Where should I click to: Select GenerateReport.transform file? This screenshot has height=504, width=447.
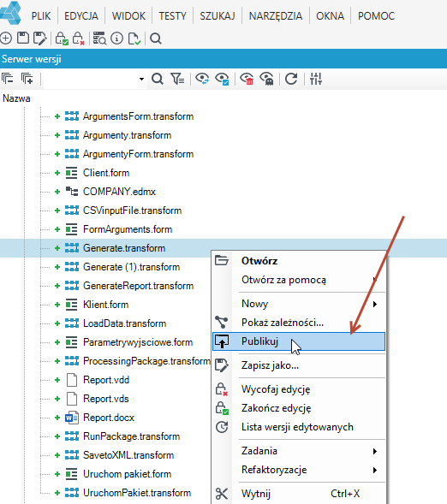pyautogui.click(x=138, y=286)
